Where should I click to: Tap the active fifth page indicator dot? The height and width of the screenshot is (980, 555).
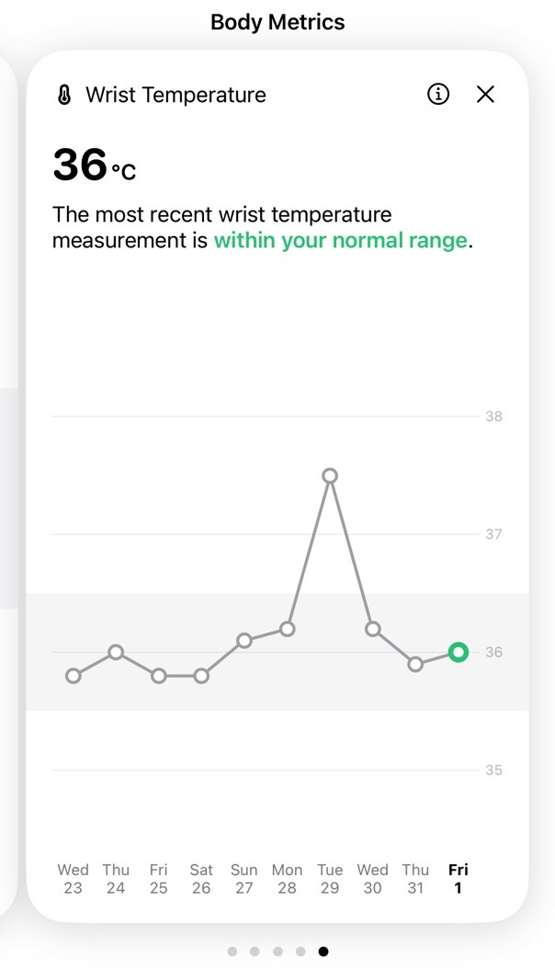323,952
